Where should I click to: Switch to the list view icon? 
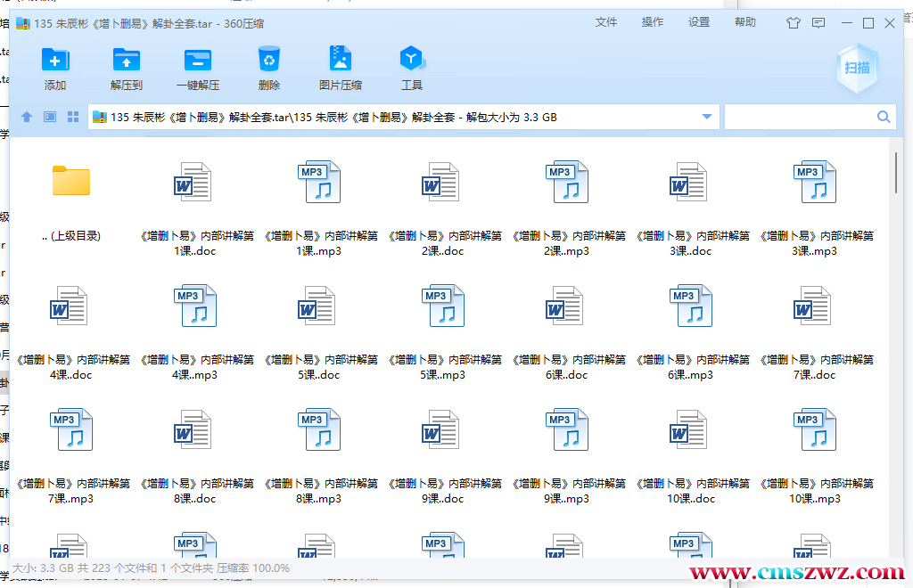coord(50,117)
